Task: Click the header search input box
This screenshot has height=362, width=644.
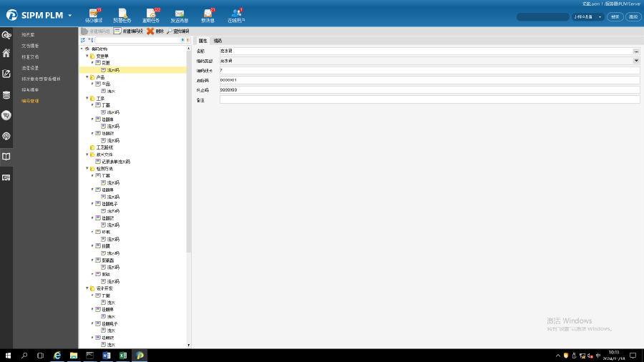Action: [x=543, y=17]
